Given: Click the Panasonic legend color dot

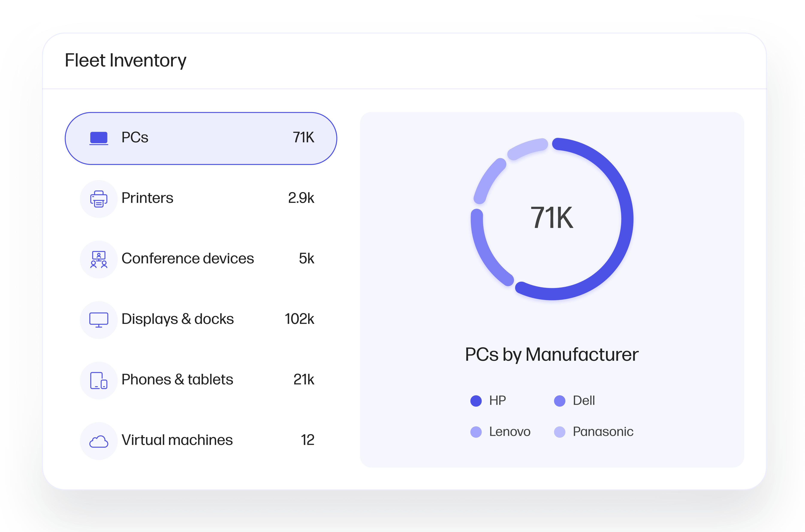Looking at the screenshot, I should [559, 432].
